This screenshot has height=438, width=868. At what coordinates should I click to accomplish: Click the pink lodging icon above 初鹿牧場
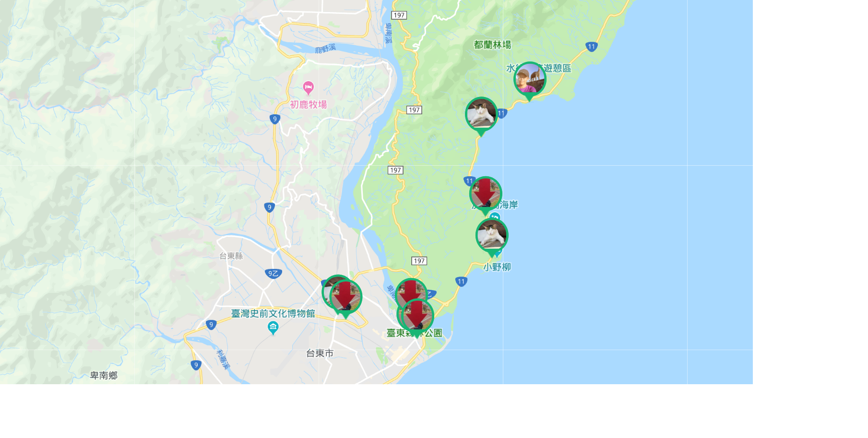pyautogui.click(x=308, y=88)
